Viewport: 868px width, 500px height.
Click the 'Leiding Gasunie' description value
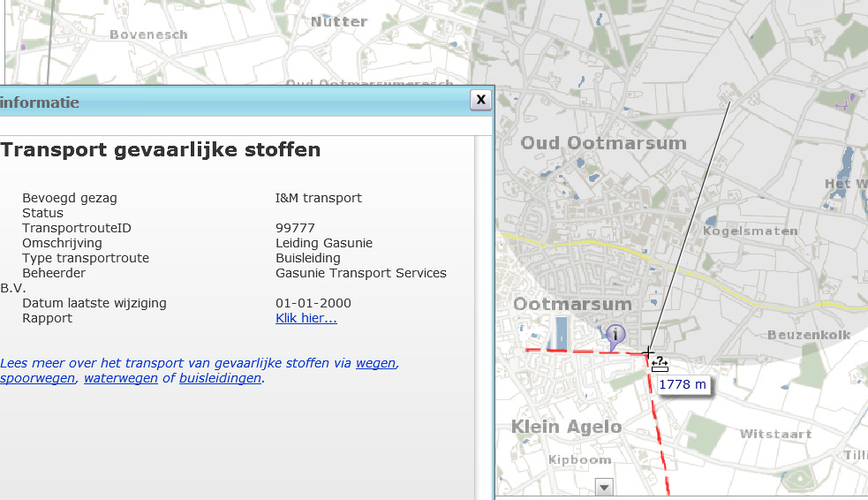[324, 243]
